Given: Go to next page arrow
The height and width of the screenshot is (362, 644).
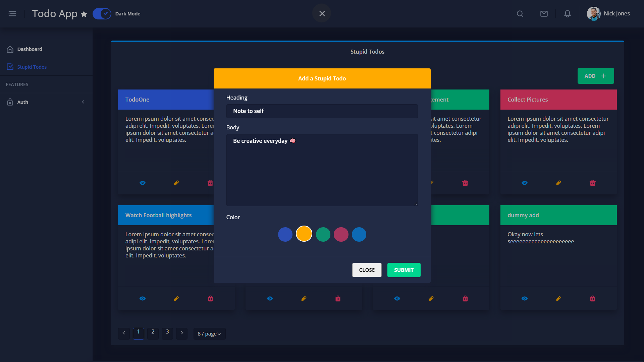Looking at the screenshot, I should pyautogui.click(x=182, y=334).
